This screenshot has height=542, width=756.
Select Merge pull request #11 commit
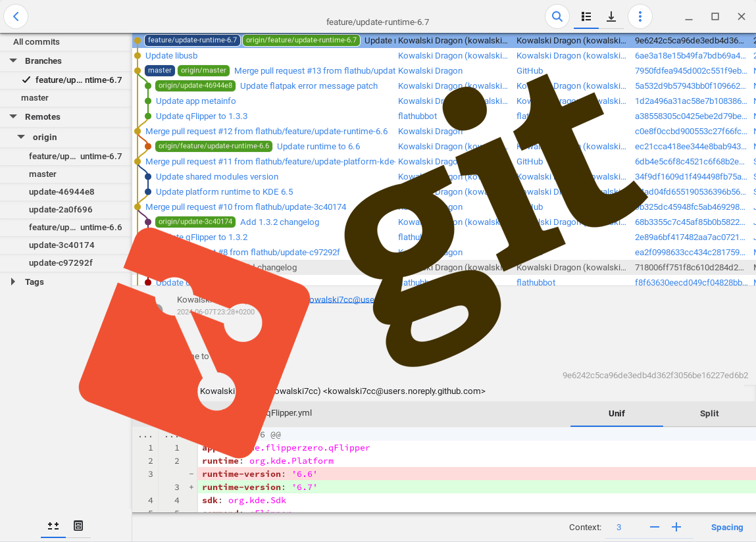pos(270,162)
